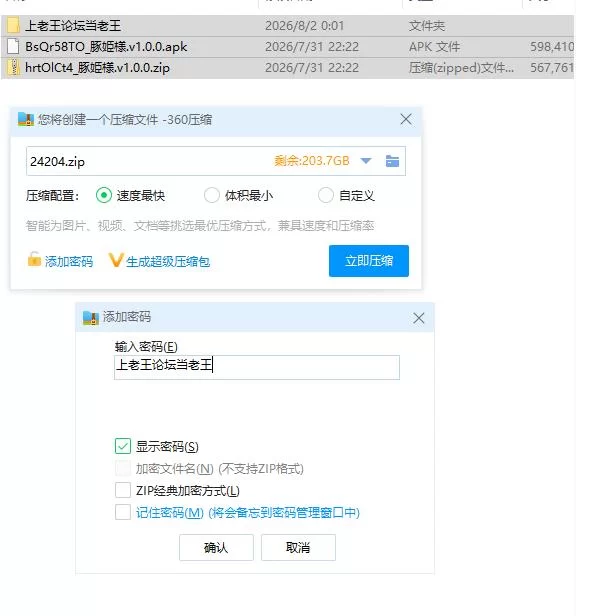Viewport: 593px width, 616px height.
Task: Click the 360压缩 logo in the create archive dialog
Action: coord(26,119)
